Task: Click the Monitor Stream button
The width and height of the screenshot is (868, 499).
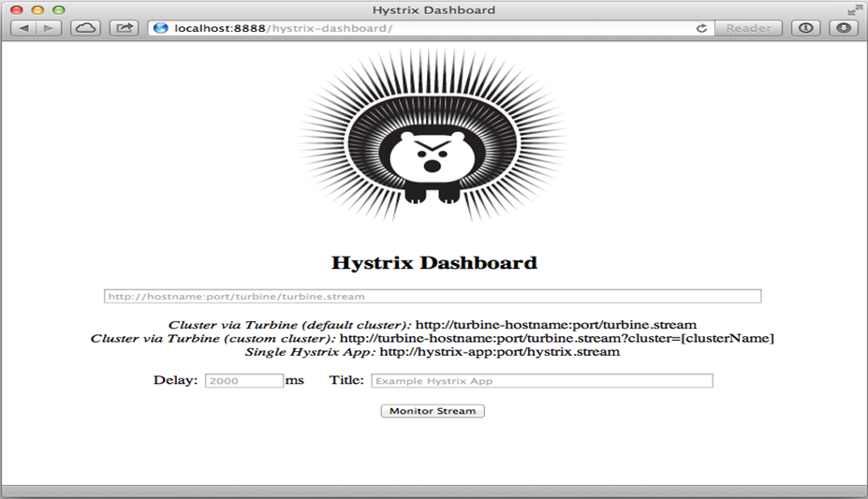Action: [433, 411]
